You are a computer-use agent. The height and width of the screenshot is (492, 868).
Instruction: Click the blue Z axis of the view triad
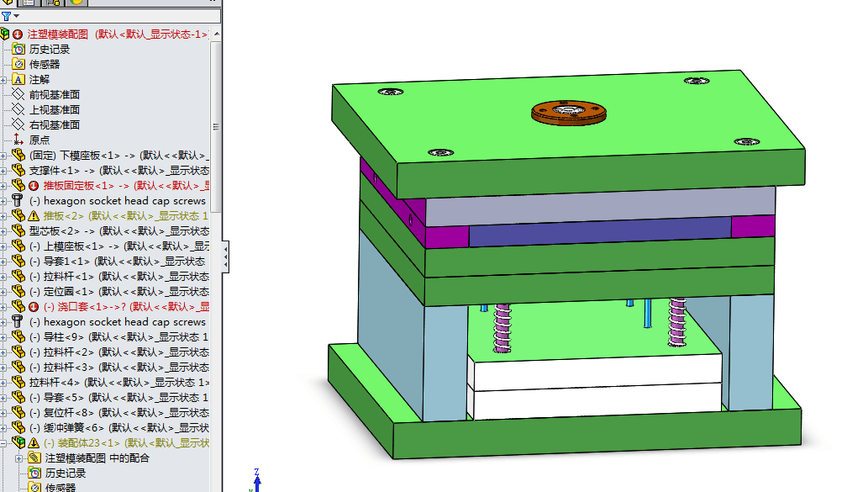click(x=257, y=480)
